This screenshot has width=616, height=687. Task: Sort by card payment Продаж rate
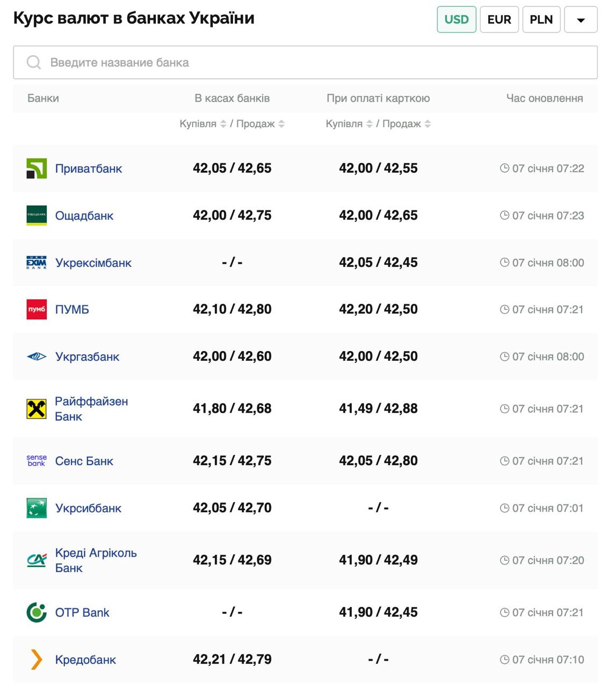427,124
